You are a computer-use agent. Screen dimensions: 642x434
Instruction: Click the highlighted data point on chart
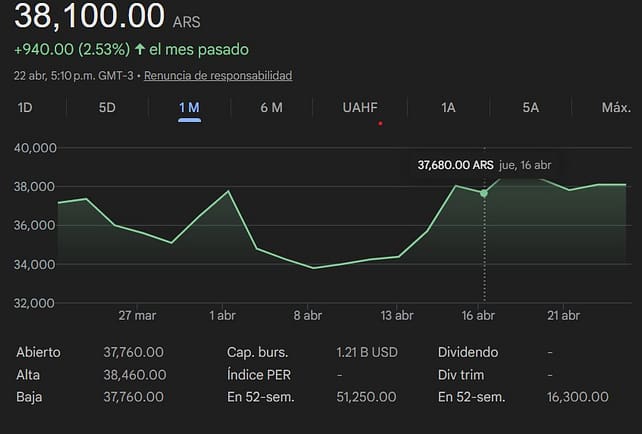(x=484, y=192)
